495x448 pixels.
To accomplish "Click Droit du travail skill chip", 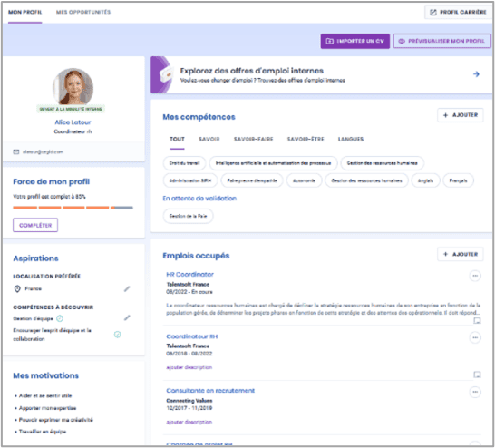I will [184, 163].
